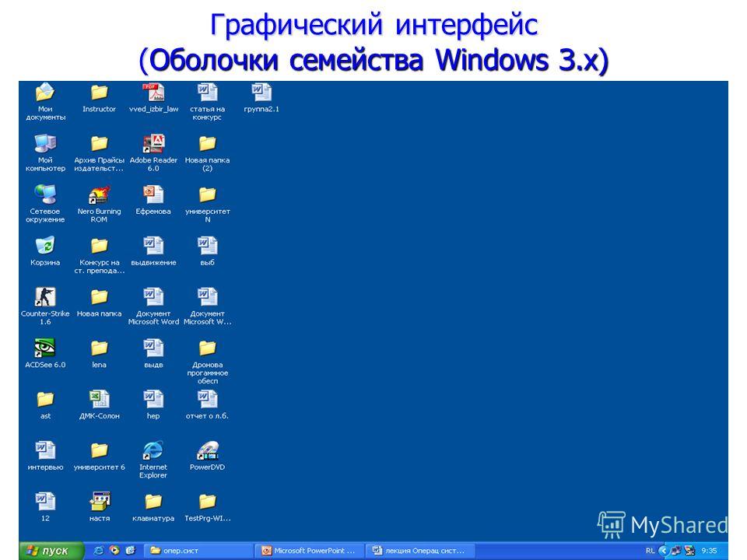Select the truncated Документ Microsoft W... icon
This screenshot has width=747, height=560.
[x=207, y=296]
